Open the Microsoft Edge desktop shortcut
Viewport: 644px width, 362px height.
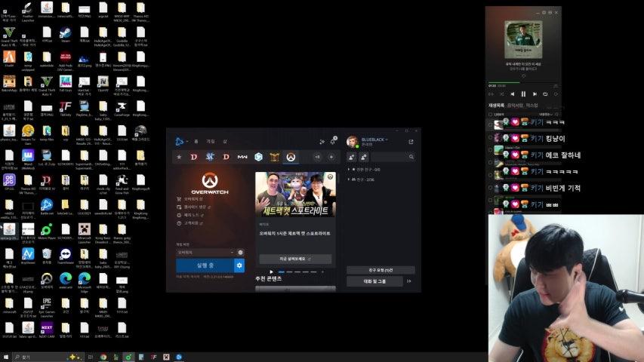[85, 282]
